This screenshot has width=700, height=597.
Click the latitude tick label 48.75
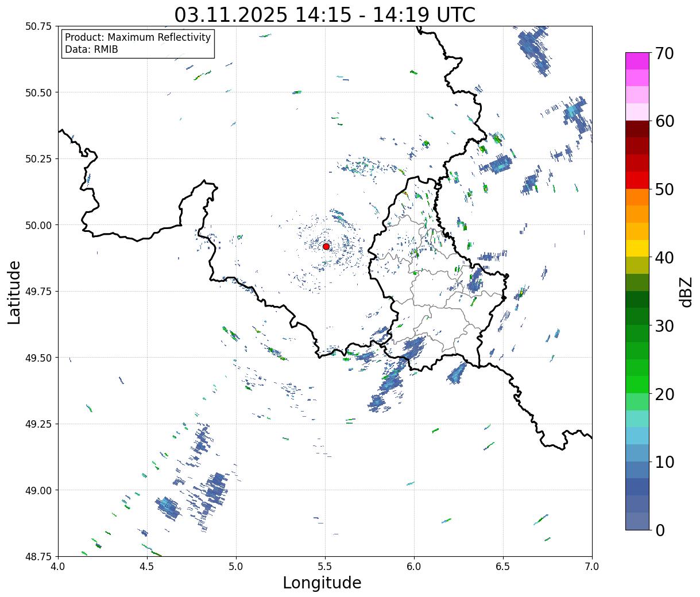(x=38, y=557)
